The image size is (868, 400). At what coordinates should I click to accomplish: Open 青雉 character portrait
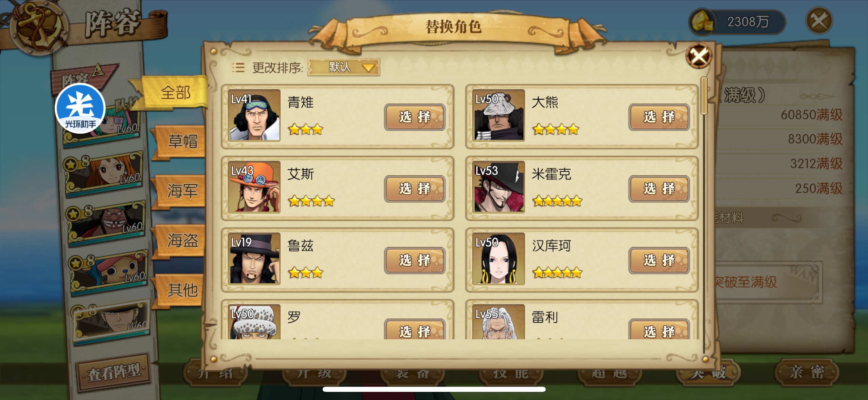[254, 115]
